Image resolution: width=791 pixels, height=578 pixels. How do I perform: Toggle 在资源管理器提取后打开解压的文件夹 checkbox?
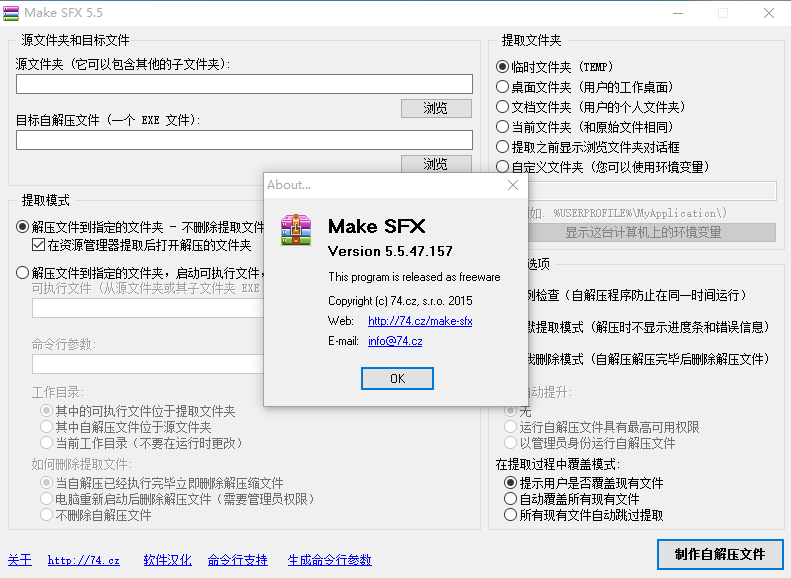tap(39, 244)
